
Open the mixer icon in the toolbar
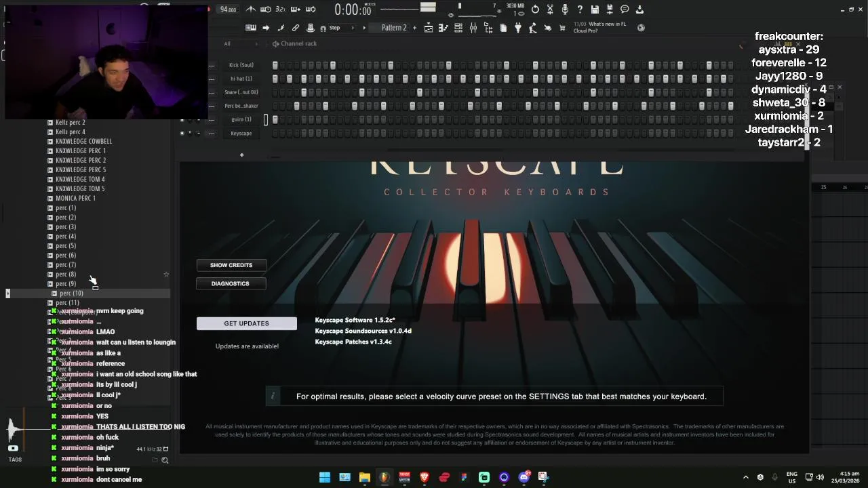(473, 28)
